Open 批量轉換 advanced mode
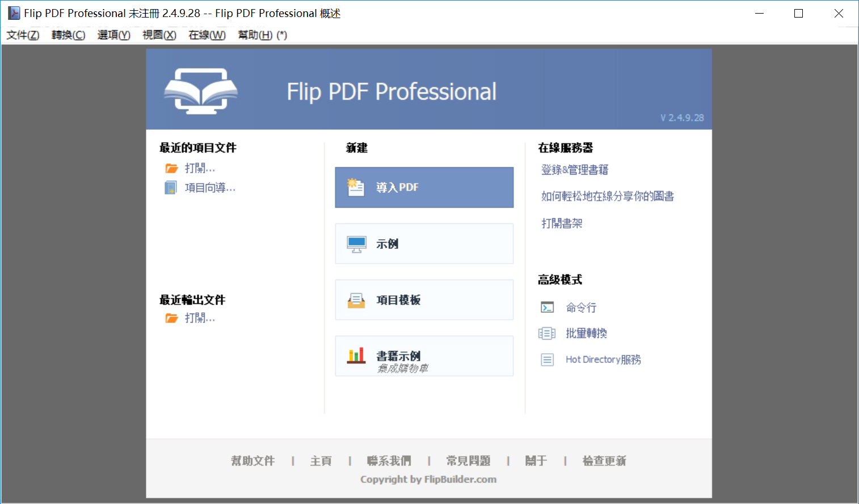Image resolution: width=859 pixels, height=504 pixels. click(586, 333)
